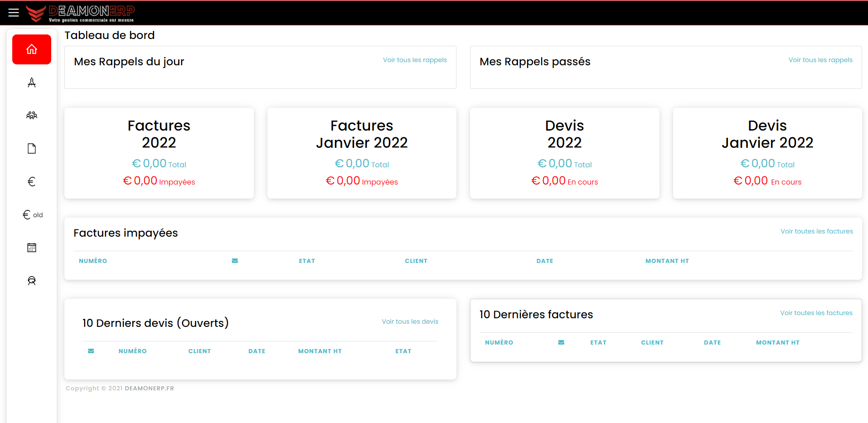
Task: Sort unpaid invoices by NUMÉRO
Action: [x=93, y=261]
